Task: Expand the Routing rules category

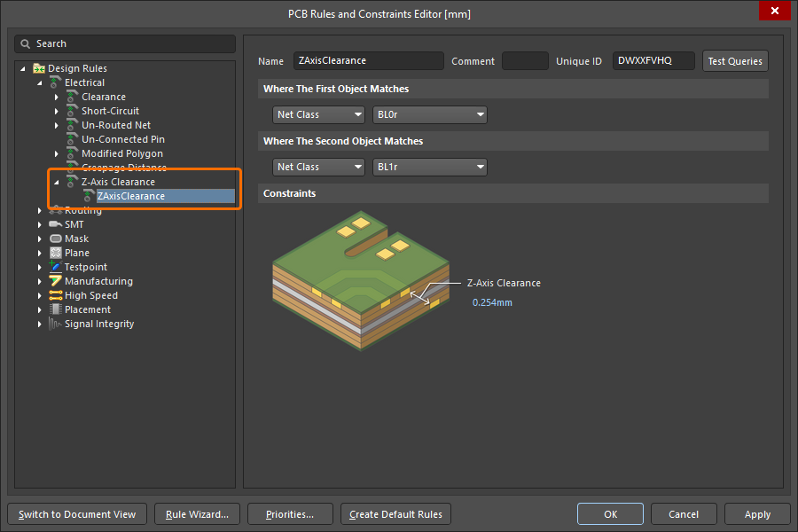Action: (40, 210)
